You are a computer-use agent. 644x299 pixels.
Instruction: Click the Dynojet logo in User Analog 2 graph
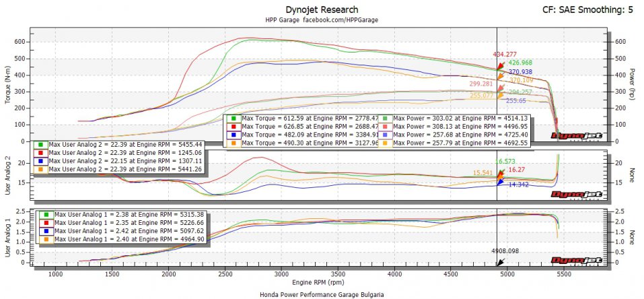[x=575, y=194]
